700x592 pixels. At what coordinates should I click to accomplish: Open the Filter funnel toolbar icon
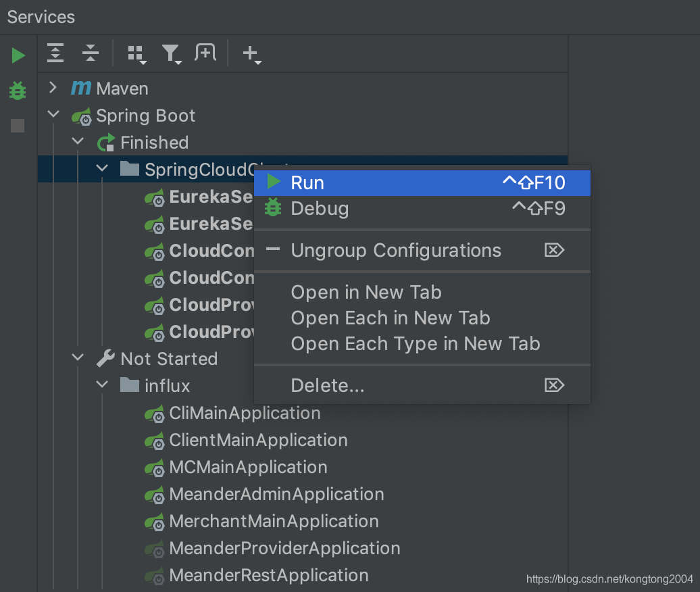(x=172, y=54)
